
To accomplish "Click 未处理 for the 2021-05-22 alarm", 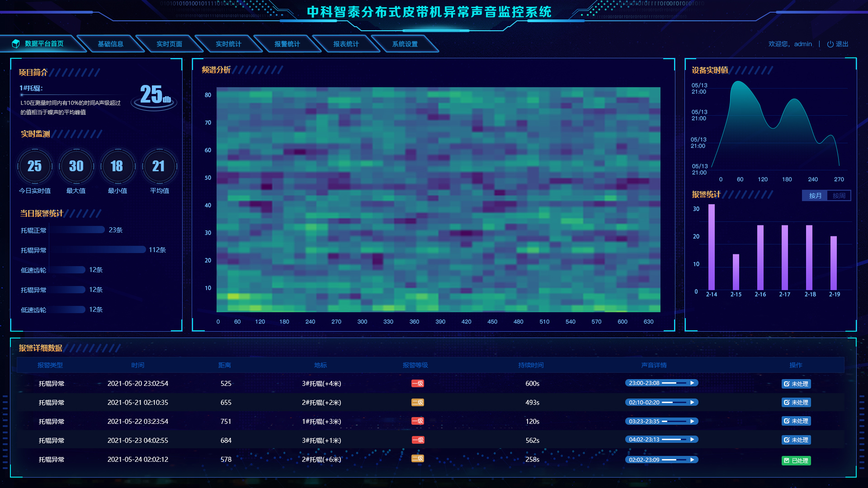I will (796, 421).
